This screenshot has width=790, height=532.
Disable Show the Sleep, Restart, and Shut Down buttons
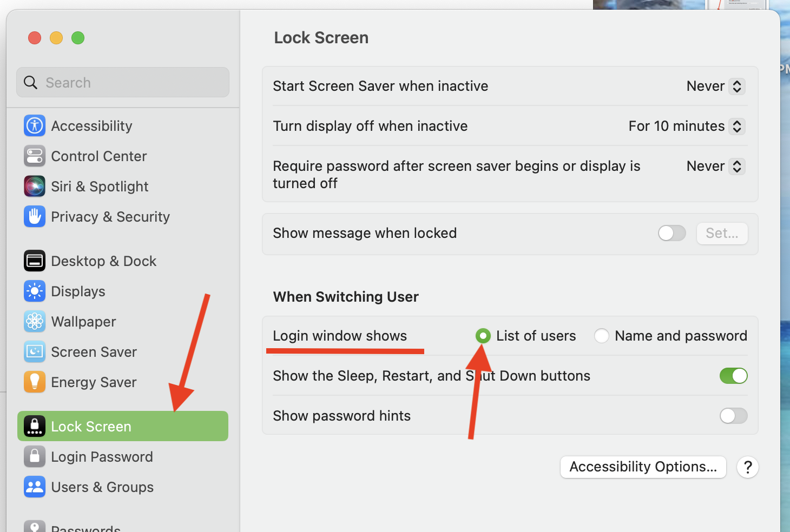[x=733, y=376]
